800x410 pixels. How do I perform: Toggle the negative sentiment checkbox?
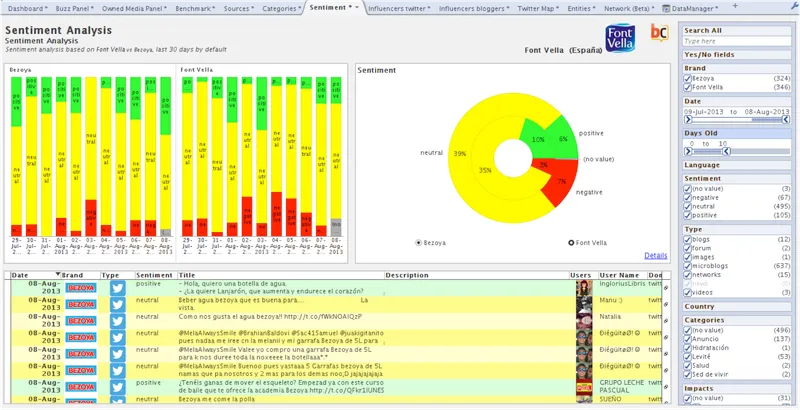tap(687, 198)
